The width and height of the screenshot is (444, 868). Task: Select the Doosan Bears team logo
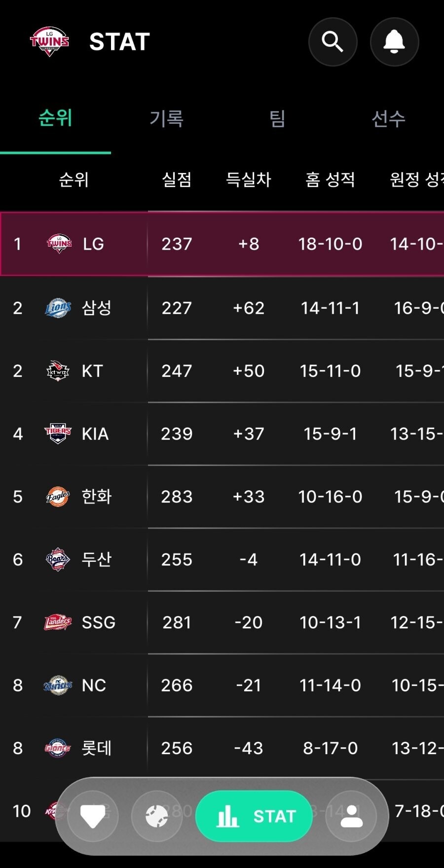[x=58, y=559]
